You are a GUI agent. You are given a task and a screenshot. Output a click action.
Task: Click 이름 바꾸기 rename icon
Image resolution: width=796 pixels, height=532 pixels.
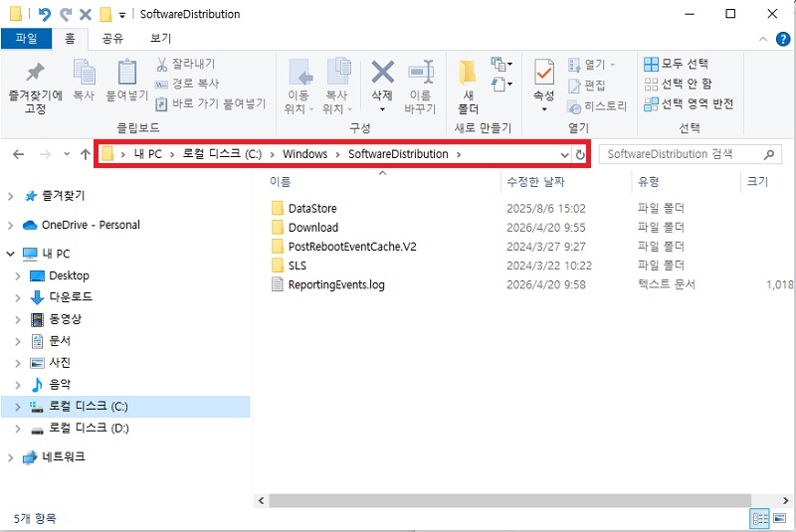pos(421,72)
